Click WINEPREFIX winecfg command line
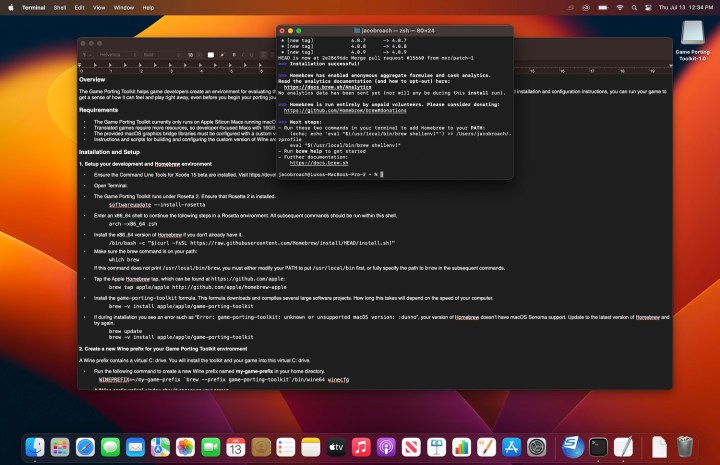Screen dimensions: 720x465 click(x=224, y=380)
